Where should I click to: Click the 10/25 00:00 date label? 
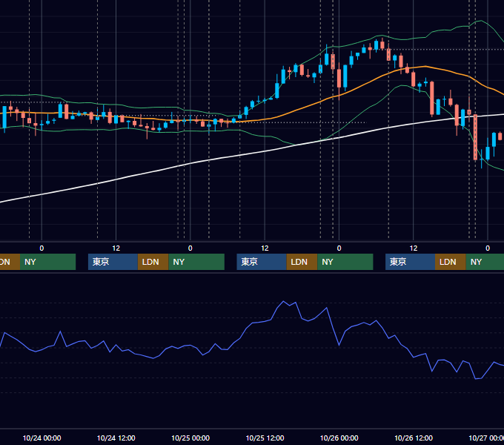point(190,438)
